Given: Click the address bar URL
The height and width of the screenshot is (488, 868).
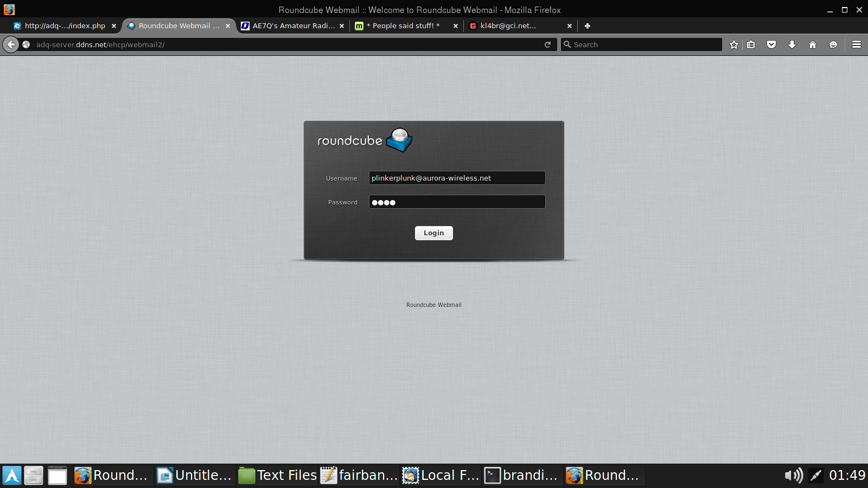Looking at the screenshot, I should (288, 44).
